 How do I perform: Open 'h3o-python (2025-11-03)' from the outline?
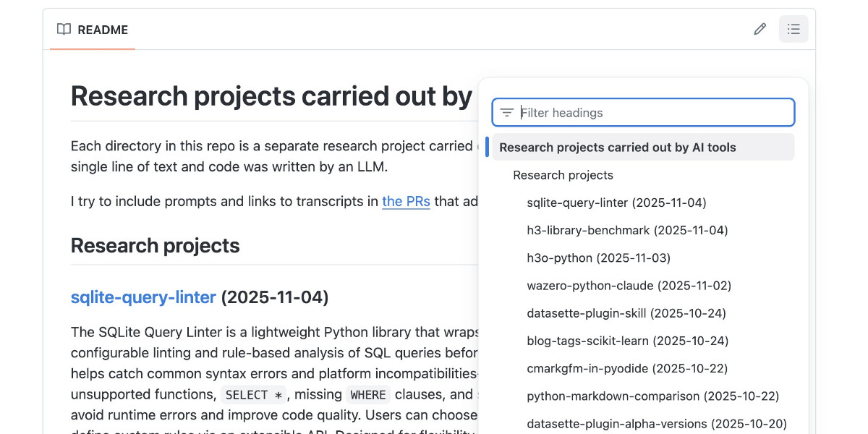point(598,258)
